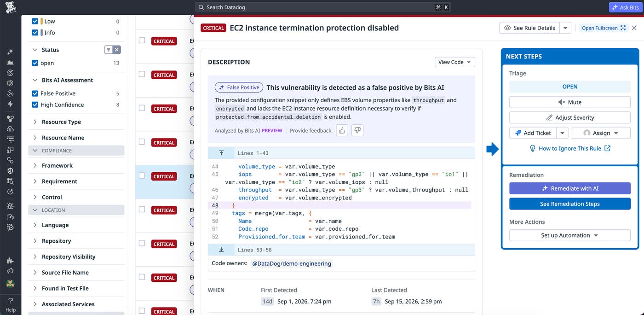Toggle the open status checkbox
The height and width of the screenshot is (315, 644).
(x=35, y=63)
